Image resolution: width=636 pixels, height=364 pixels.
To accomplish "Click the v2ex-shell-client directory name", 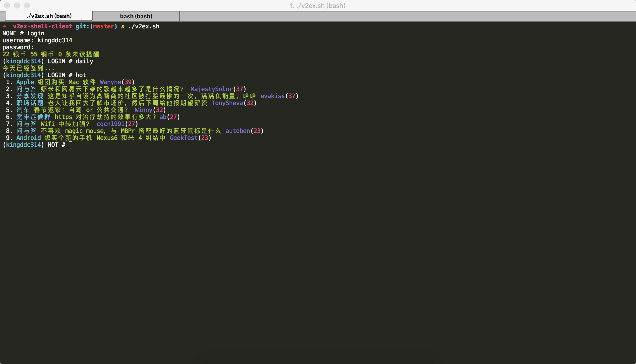I will click(x=43, y=26).
